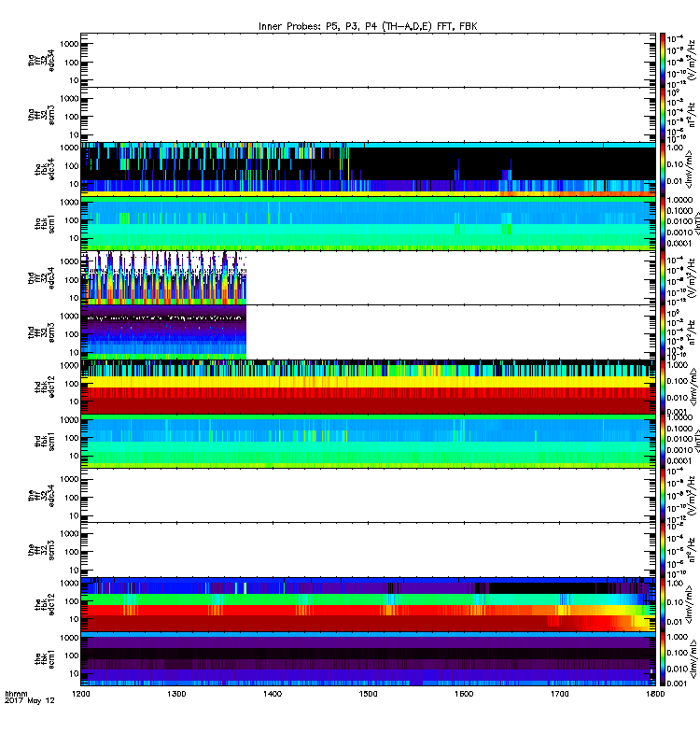Click the '1400' time axis label
Screen dimensions: 700x747
click(x=273, y=694)
